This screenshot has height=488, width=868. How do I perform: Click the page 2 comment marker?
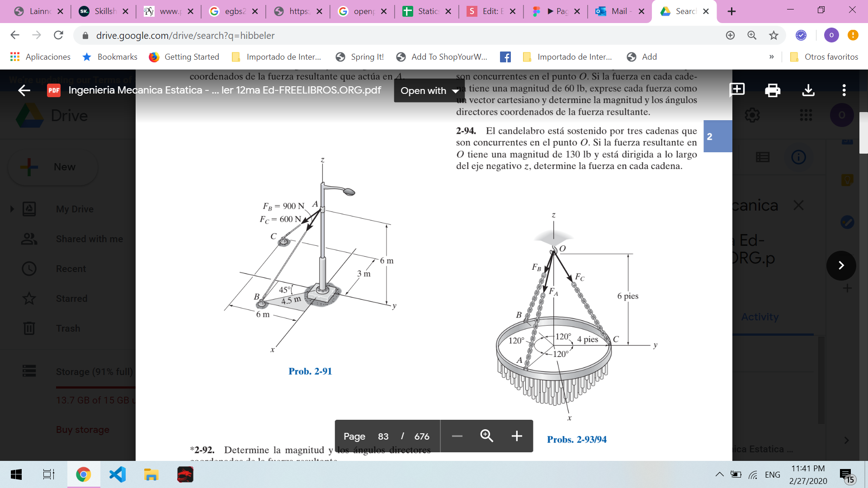[x=717, y=136]
